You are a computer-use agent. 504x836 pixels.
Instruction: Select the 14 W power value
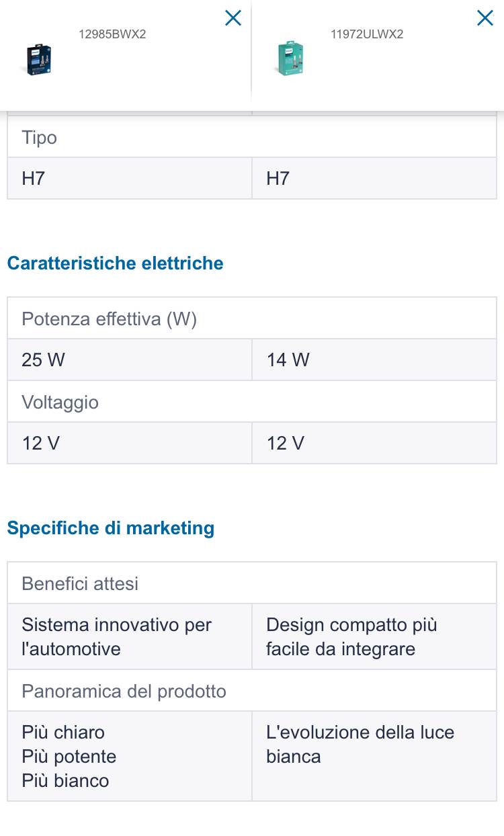click(x=288, y=360)
